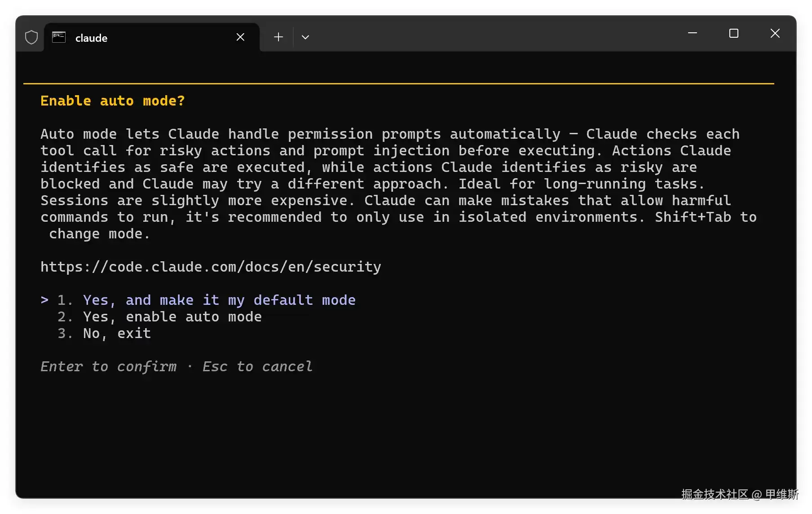Viewport: 812px width, 514px height.
Task: Choose "Yes, enable auto mode" option
Action: pos(172,316)
